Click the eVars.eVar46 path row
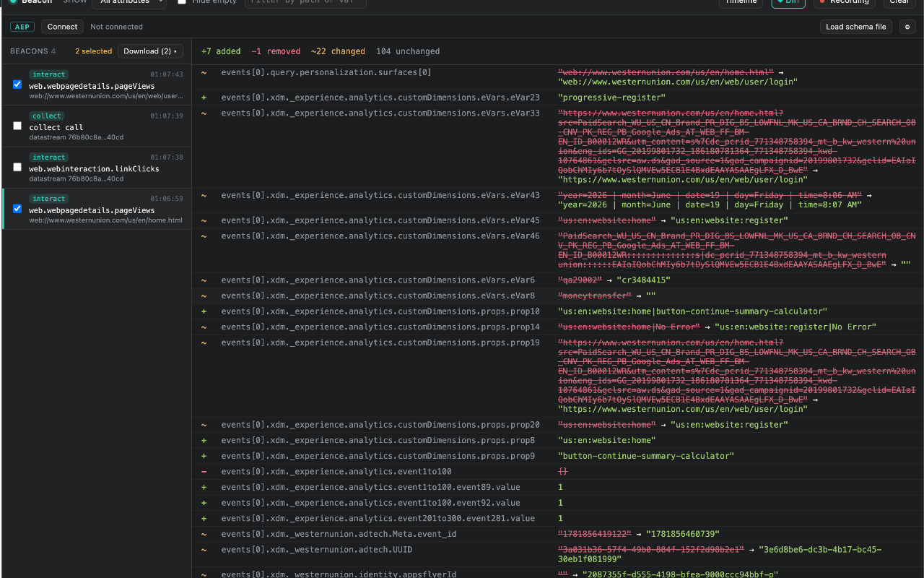924x578 pixels. coord(380,236)
